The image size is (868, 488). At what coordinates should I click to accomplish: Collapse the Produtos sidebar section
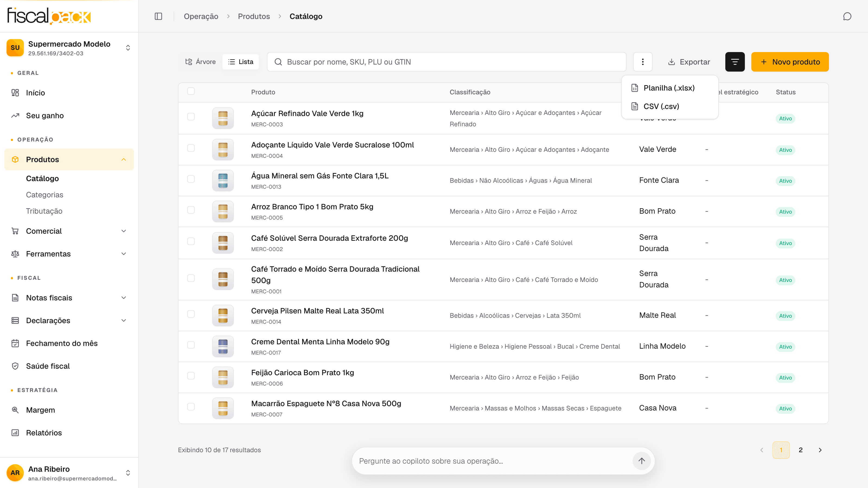(x=69, y=159)
